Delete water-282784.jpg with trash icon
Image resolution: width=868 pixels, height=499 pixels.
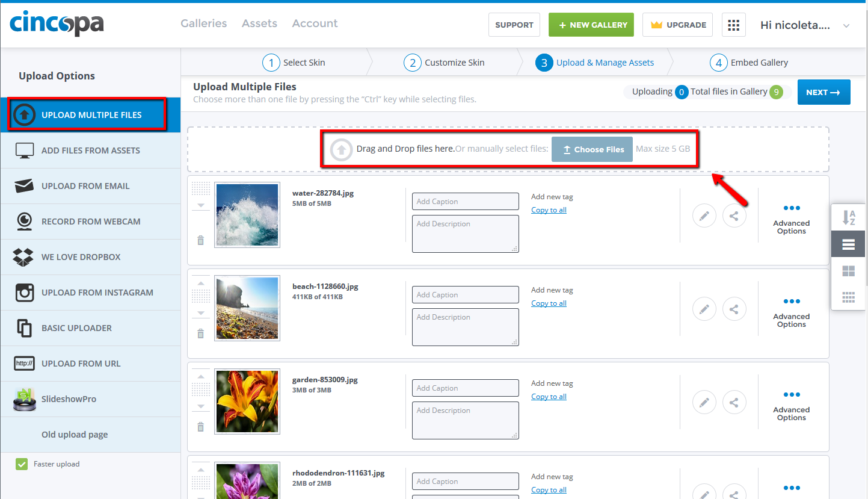(201, 240)
